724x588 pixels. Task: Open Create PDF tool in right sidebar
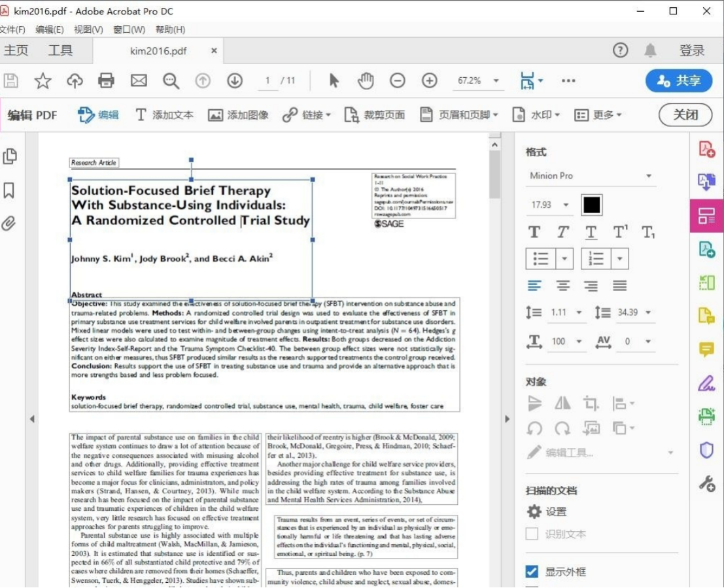706,149
